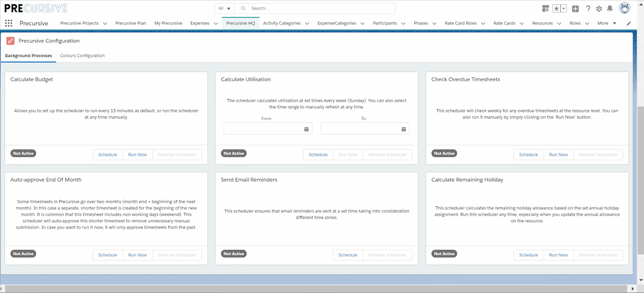Screen dimensions: 644x293
Task: Expand the Participants chevron
Action: [x=403, y=23]
